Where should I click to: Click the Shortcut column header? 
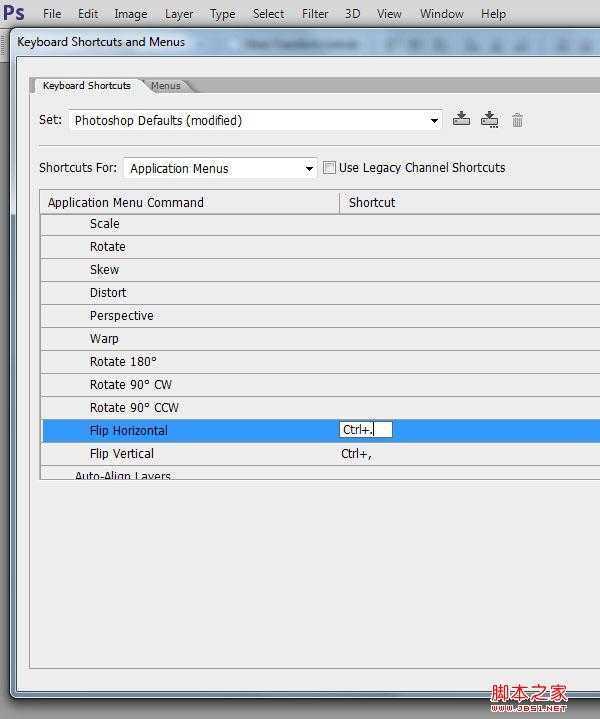pos(470,203)
